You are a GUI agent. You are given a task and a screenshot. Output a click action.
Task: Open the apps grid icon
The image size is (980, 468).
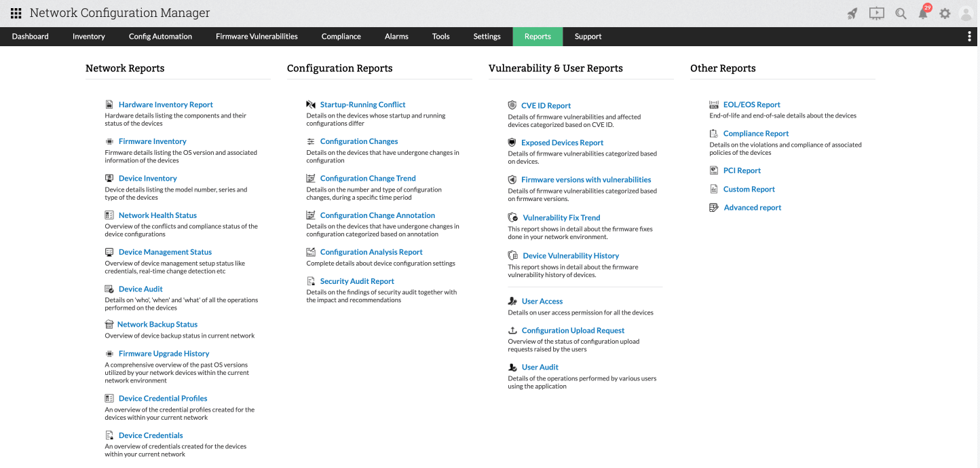pyautogui.click(x=16, y=12)
